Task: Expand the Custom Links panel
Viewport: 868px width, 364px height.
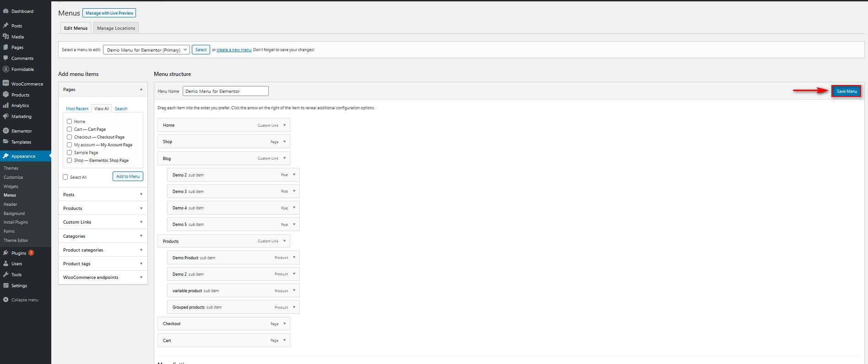Action: [x=141, y=222]
